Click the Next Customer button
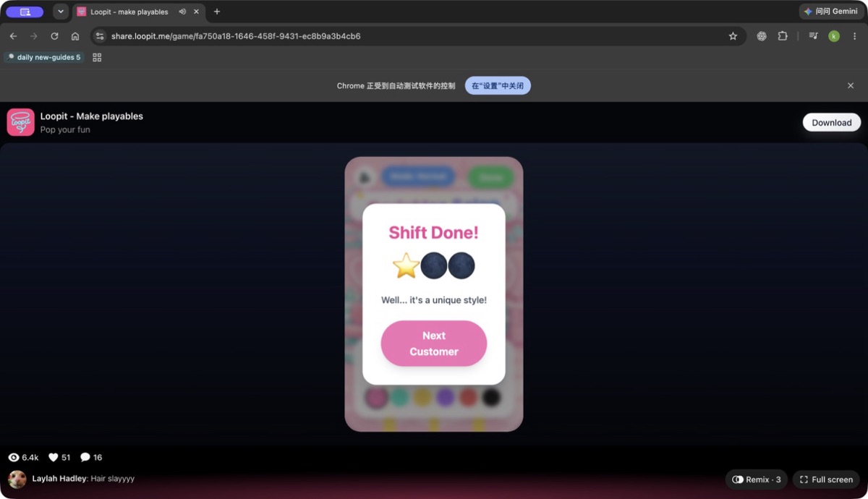This screenshot has height=499, width=868. [434, 344]
